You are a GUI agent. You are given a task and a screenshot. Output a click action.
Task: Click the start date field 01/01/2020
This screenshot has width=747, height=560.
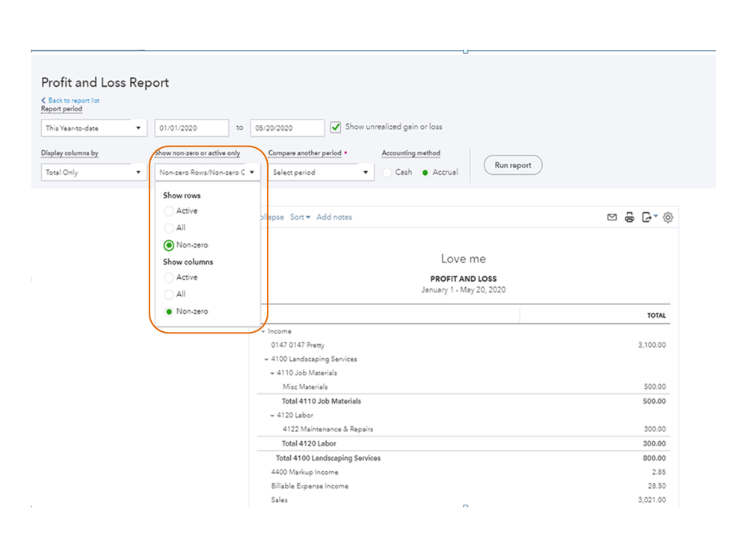191,129
